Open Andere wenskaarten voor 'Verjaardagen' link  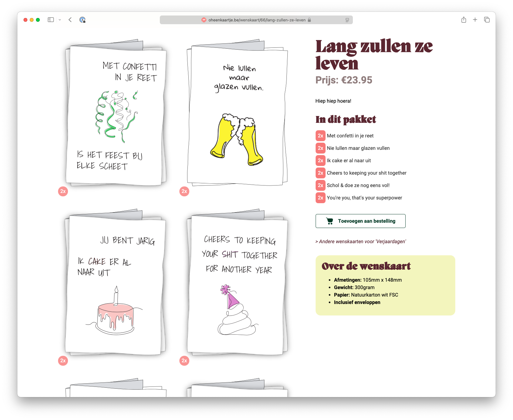pyautogui.click(x=361, y=241)
